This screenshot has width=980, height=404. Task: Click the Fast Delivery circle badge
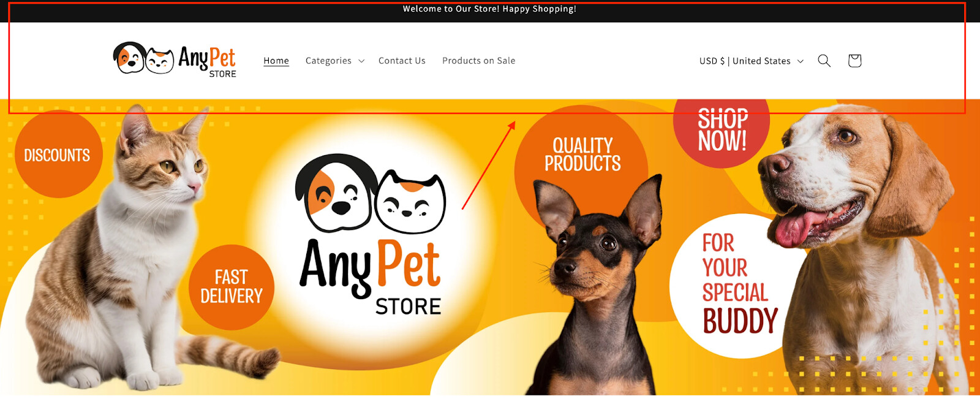tap(231, 287)
